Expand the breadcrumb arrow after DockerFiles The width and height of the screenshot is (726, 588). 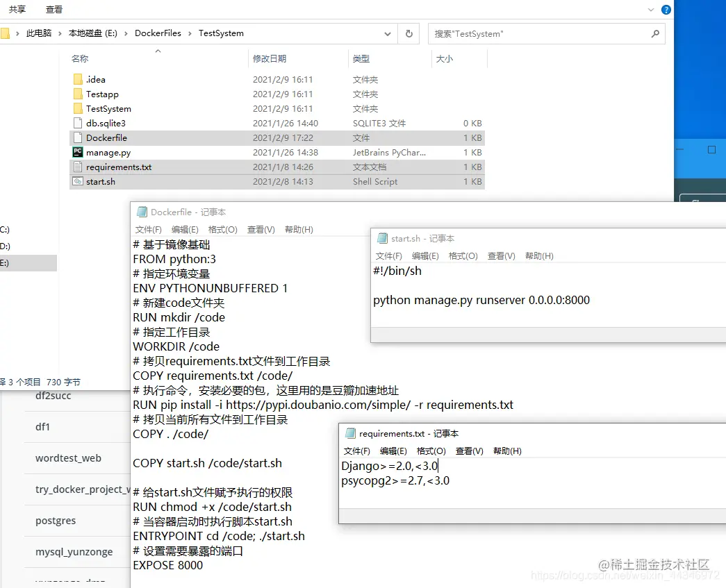click(x=190, y=34)
